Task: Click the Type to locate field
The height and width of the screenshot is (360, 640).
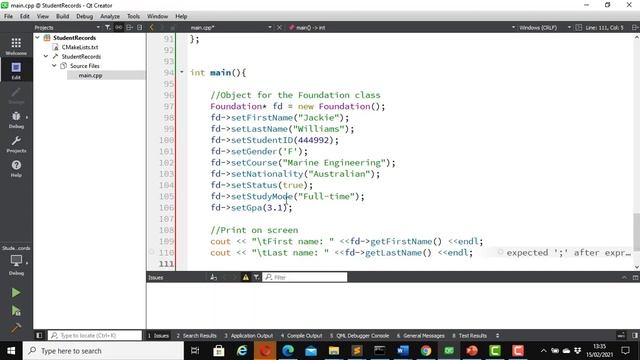Action: point(95,336)
